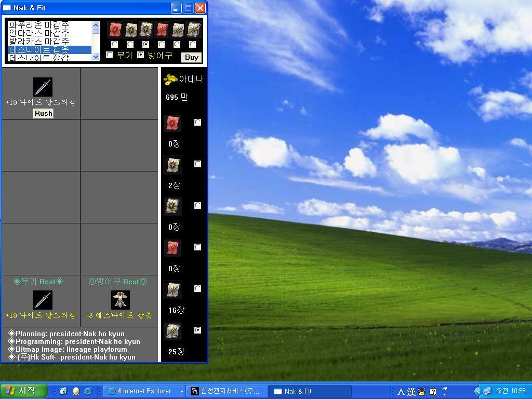Image resolution: width=532 pixels, height=399 pixels.
Task: Select the radio button beside the 16장 scroll
Action: 197,288
